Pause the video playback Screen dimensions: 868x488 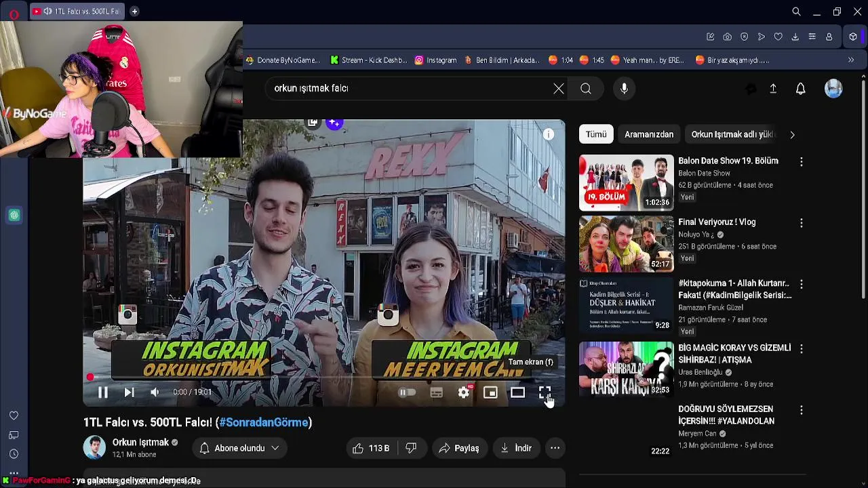(x=103, y=392)
